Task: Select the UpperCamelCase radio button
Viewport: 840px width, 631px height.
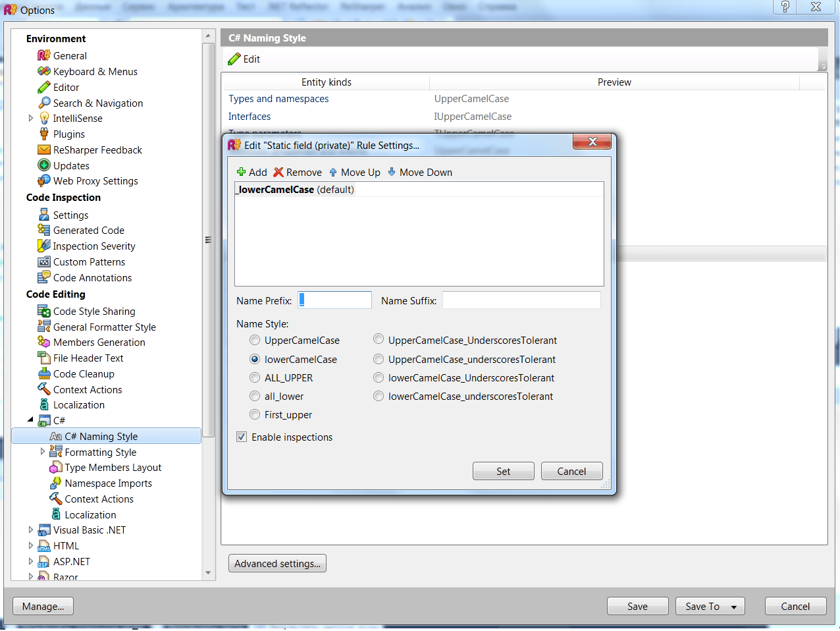Action: pyautogui.click(x=255, y=341)
